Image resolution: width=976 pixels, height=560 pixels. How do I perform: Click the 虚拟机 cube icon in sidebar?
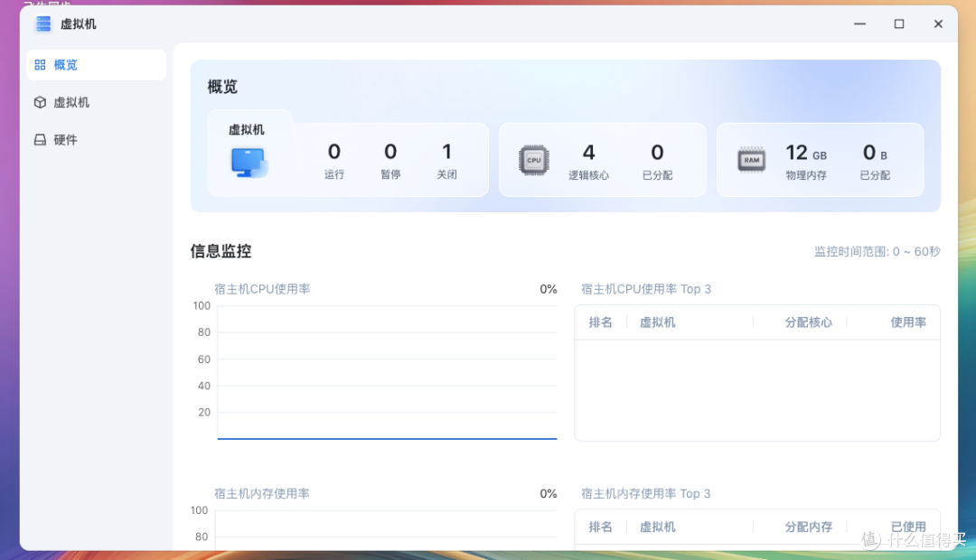pyautogui.click(x=40, y=102)
